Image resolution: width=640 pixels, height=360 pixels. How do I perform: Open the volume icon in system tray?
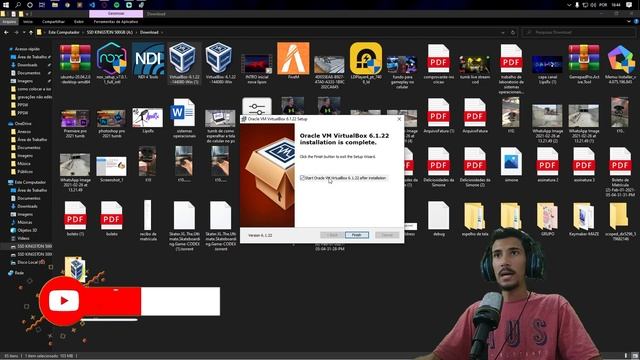(593, 5)
